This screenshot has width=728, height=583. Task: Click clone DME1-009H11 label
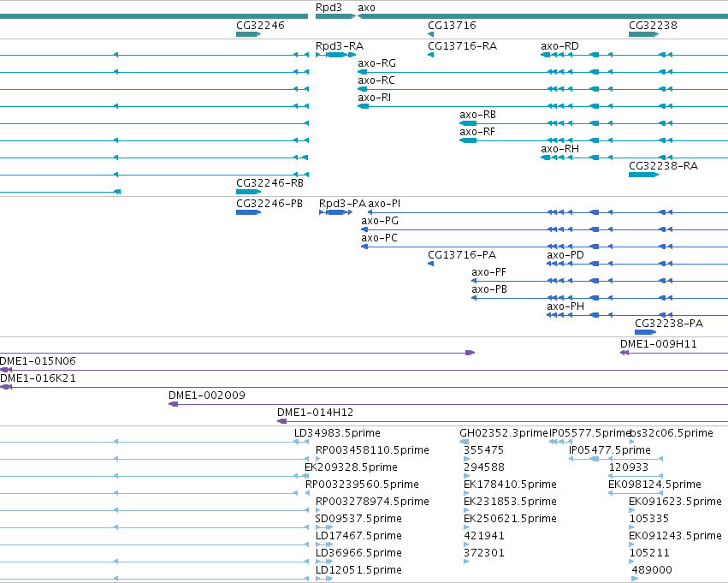click(x=659, y=344)
